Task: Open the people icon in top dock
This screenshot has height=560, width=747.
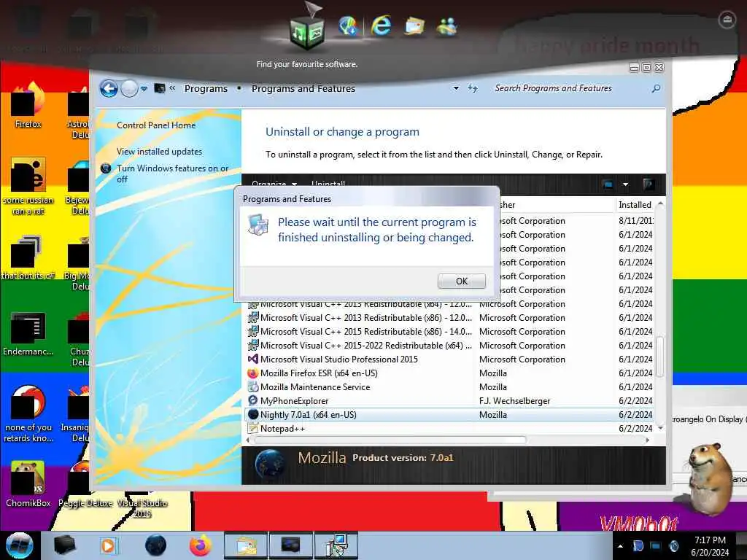Action: pyautogui.click(x=447, y=27)
